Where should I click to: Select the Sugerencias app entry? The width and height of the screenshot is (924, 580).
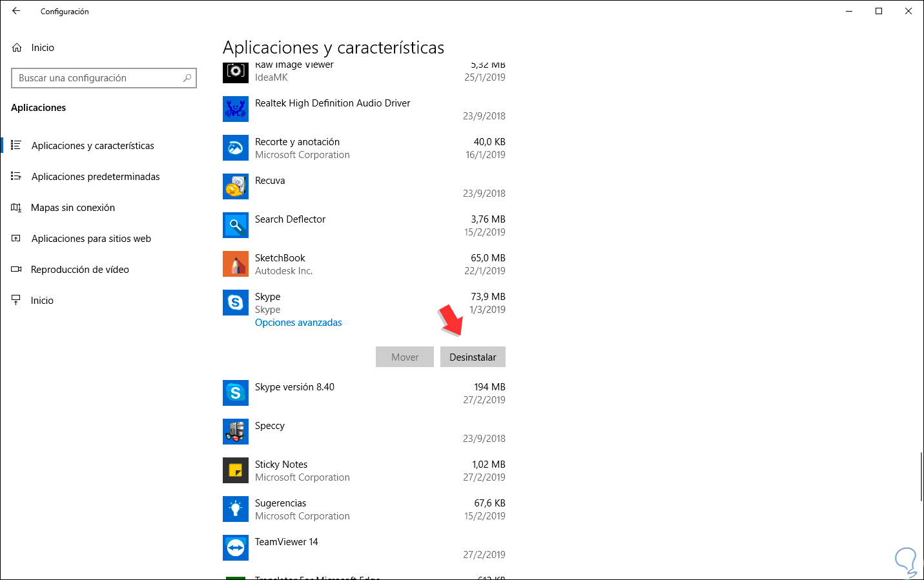364,509
